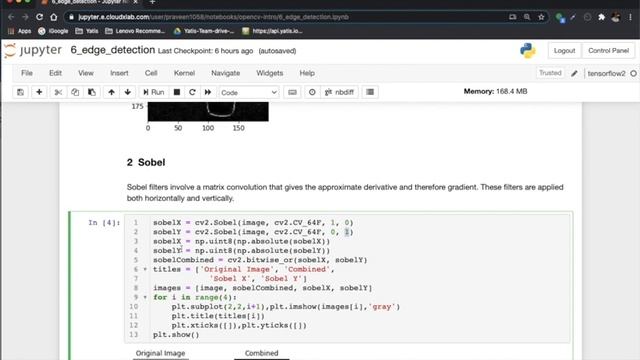Restart the kernel icon
This screenshot has height=360, width=640.
pyautogui.click(x=192, y=92)
